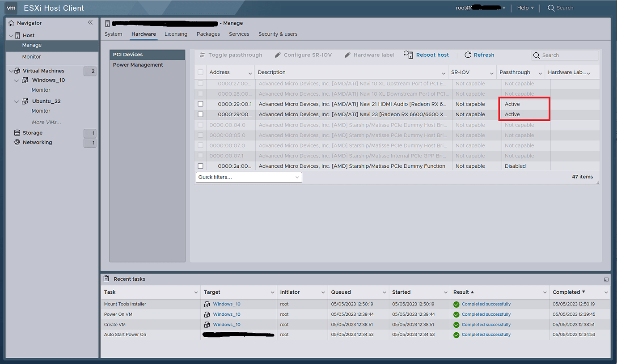Image resolution: width=617 pixels, height=364 pixels.
Task: Switch to the System tab
Action: (114, 34)
